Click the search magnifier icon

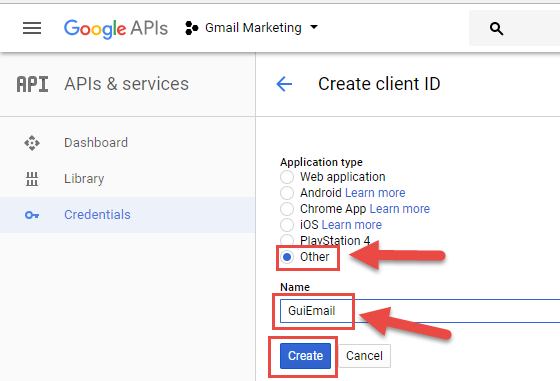click(496, 28)
